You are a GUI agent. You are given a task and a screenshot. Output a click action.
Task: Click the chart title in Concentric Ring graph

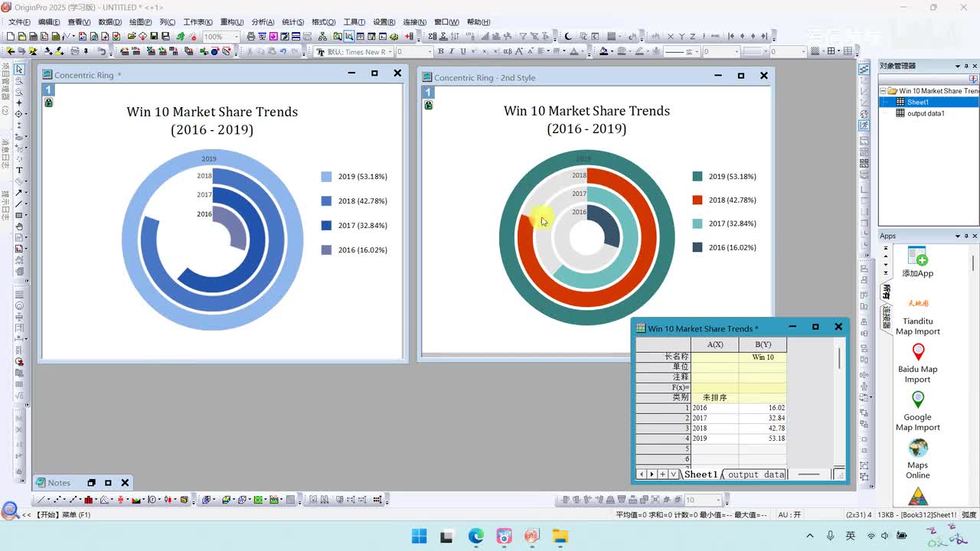(212, 120)
